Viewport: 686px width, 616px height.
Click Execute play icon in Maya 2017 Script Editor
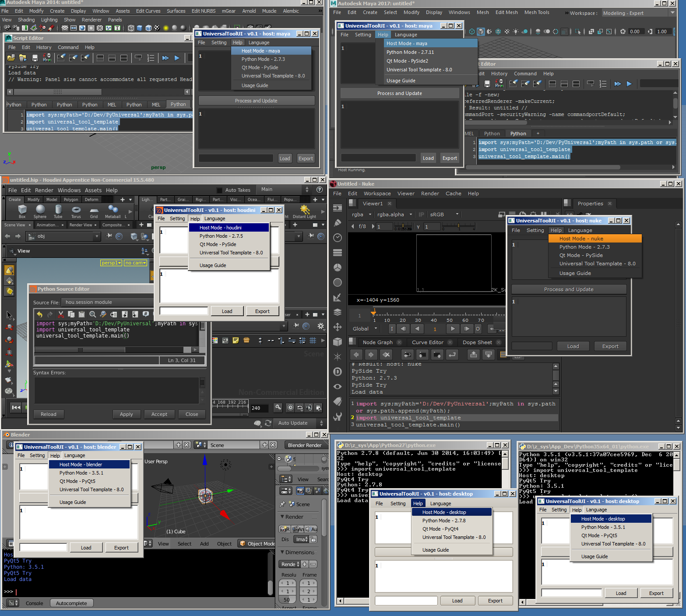tap(629, 84)
